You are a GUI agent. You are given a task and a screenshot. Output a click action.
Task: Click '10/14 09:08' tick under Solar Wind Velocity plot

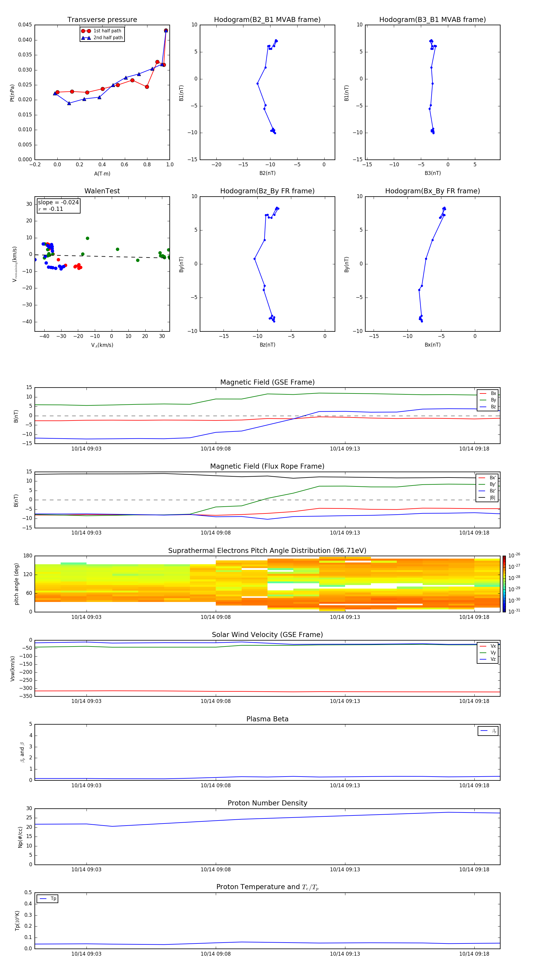[x=215, y=701]
